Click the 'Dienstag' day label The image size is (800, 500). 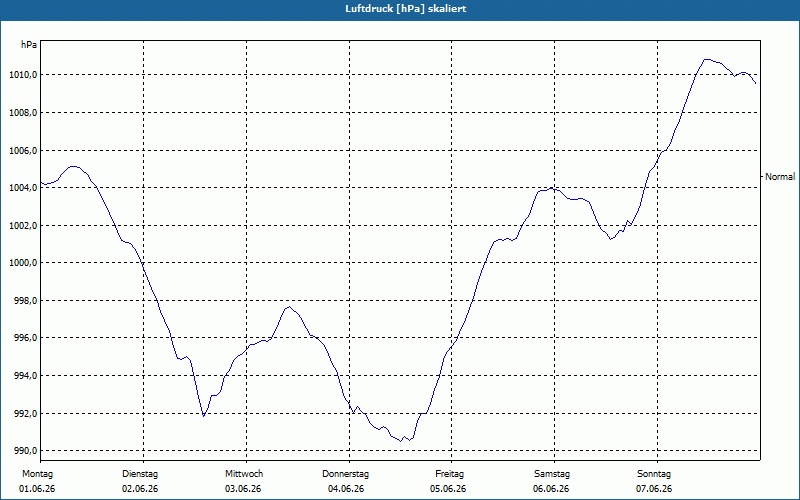pyautogui.click(x=140, y=474)
